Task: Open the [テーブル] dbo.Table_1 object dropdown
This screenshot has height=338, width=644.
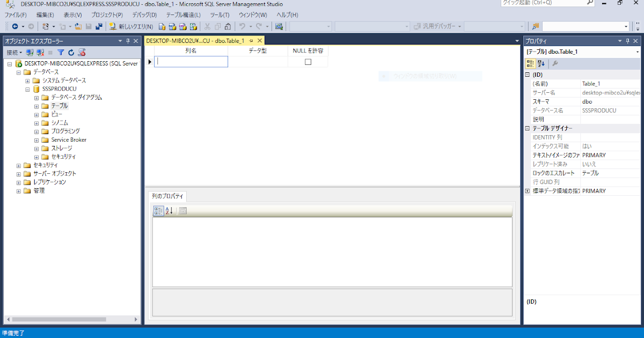Action: pos(637,52)
